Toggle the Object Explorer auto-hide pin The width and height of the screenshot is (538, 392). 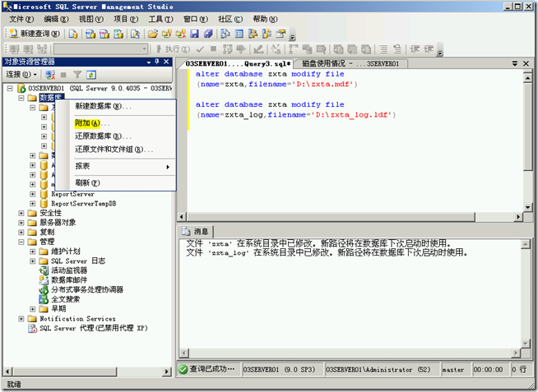click(157, 62)
